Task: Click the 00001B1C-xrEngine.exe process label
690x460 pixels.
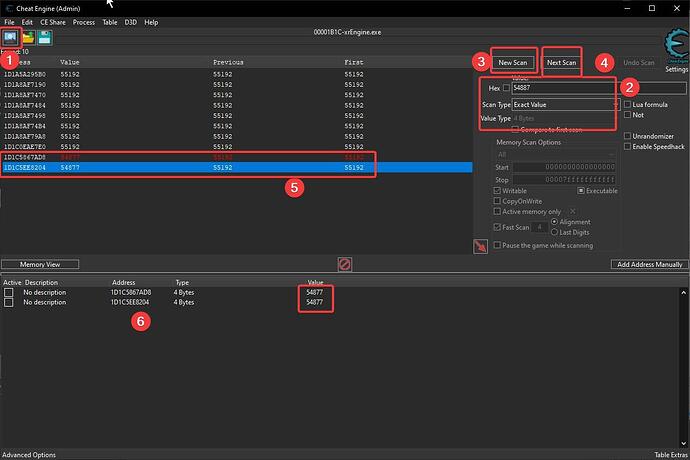Action: point(347,32)
